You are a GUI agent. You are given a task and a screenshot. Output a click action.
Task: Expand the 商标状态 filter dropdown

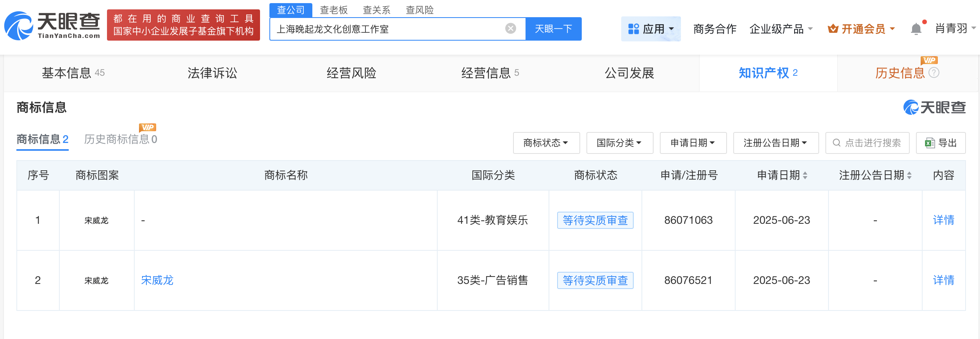pos(546,143)
